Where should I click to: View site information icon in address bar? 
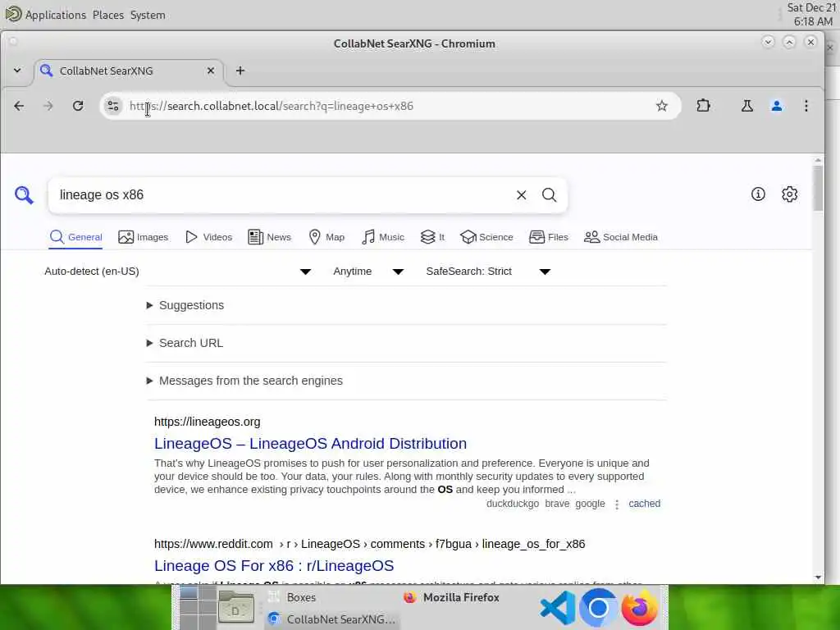click(113, 106)
